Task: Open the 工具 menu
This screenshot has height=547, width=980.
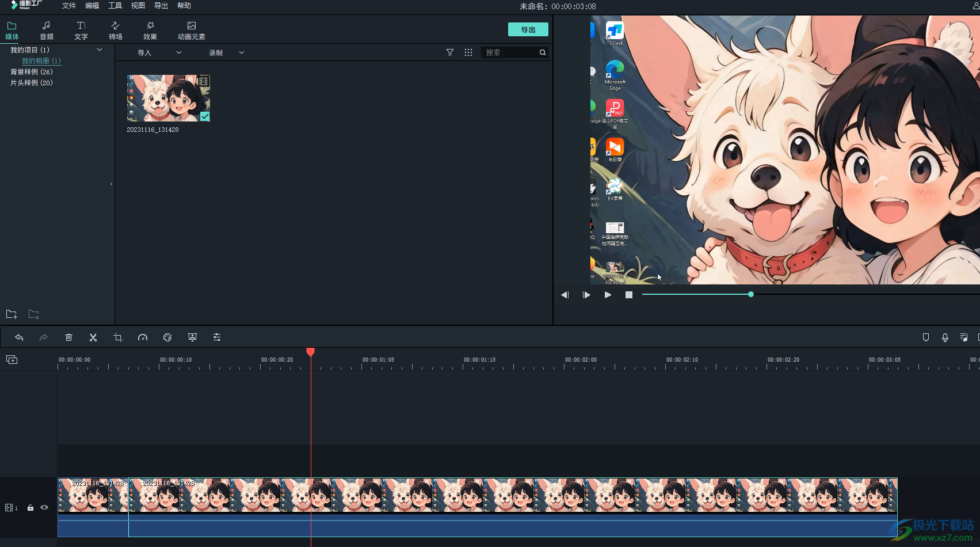Action: tap(115, 6)
